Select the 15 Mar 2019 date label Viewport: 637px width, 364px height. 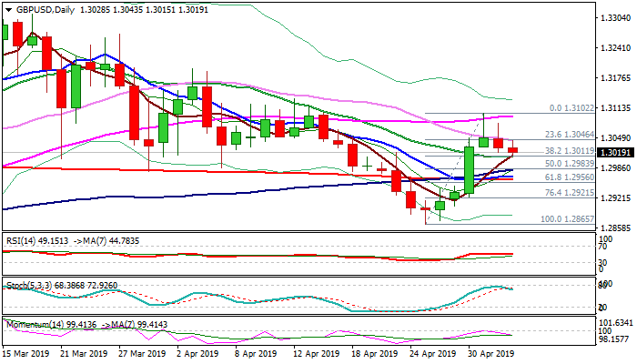tap(26, 353)
